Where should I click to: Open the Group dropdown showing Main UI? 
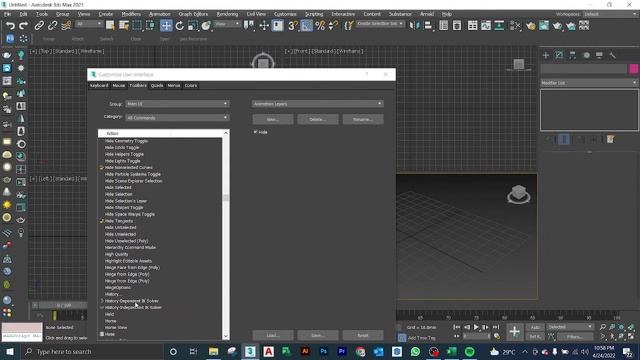(x=177, y=104)
